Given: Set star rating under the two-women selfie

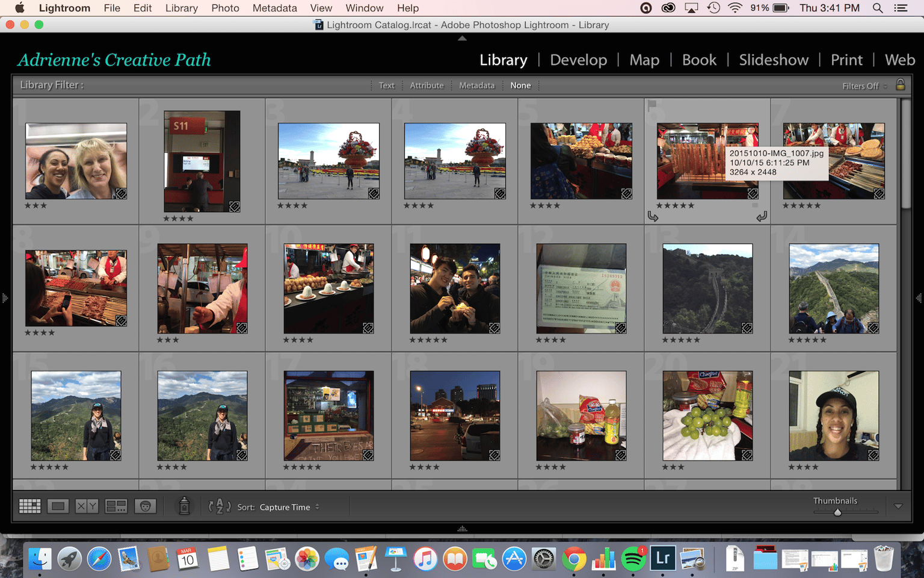Looking at the screenshot, I should 36,205.
